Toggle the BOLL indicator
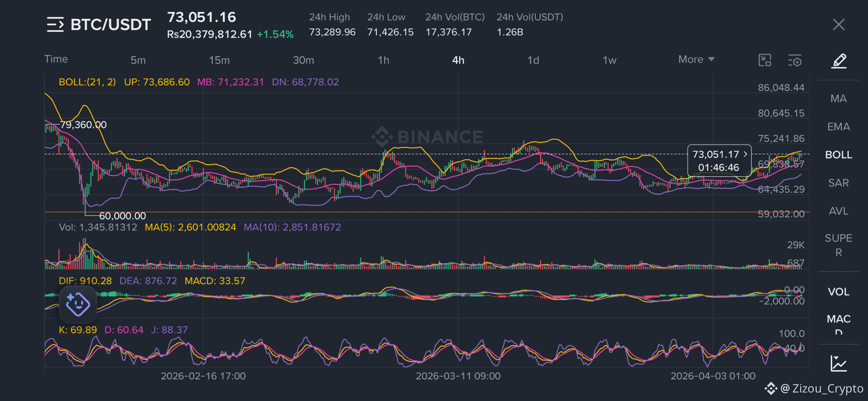Image resolution: width=868 pixels, height=401 pixels. click(x=838, y=155)
